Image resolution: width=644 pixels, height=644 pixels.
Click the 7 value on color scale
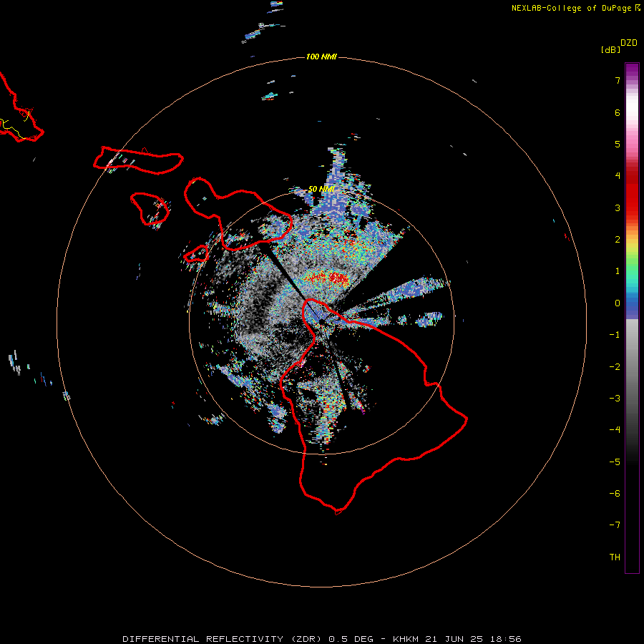(x=618, y=80)
